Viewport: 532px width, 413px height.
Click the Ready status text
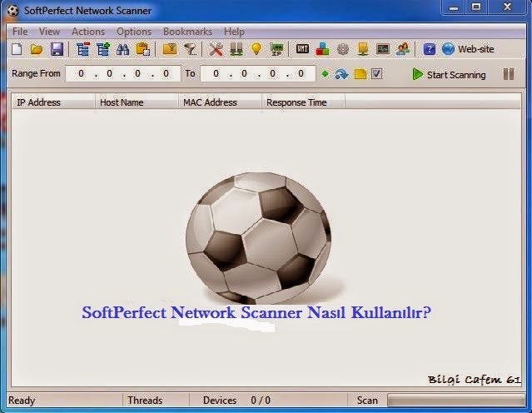(x=22, y=401)
